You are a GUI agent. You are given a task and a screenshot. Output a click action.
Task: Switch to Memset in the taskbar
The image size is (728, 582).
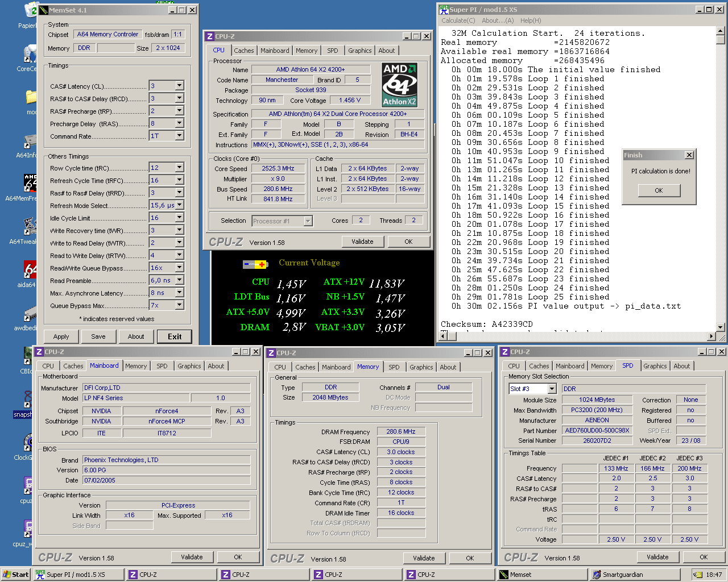[541, 575]
